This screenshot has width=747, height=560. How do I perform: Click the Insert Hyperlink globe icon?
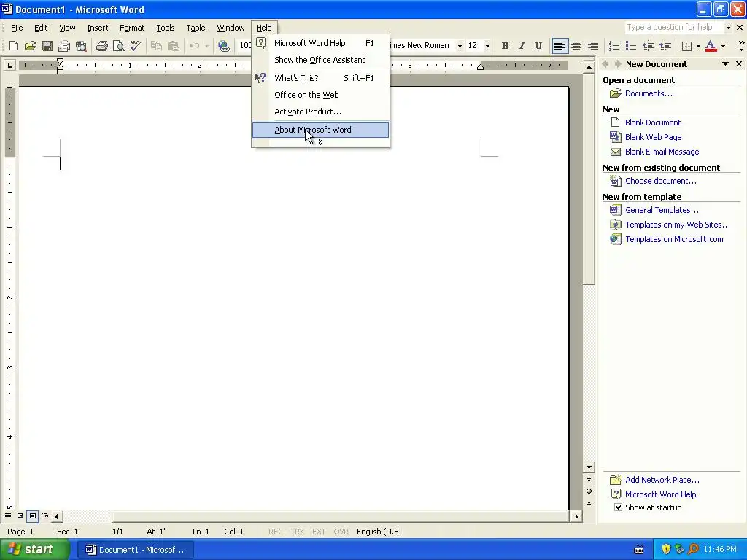point(224,46)
